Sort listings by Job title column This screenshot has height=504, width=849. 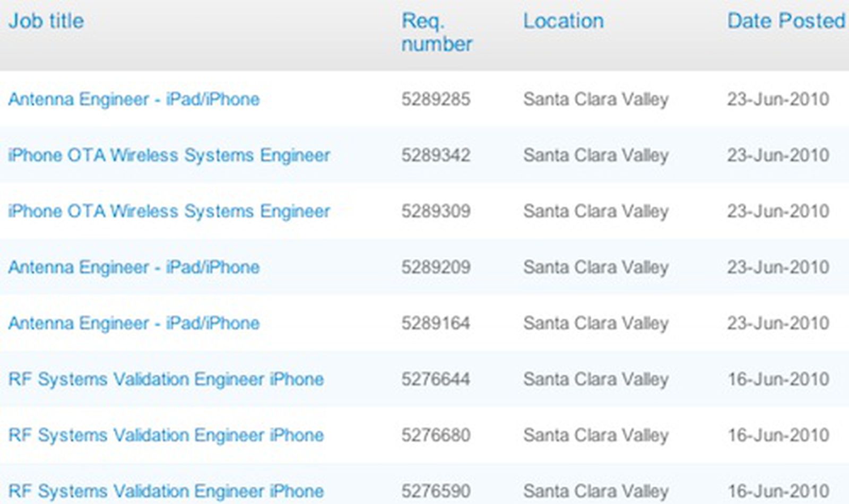tap(46, 21)
